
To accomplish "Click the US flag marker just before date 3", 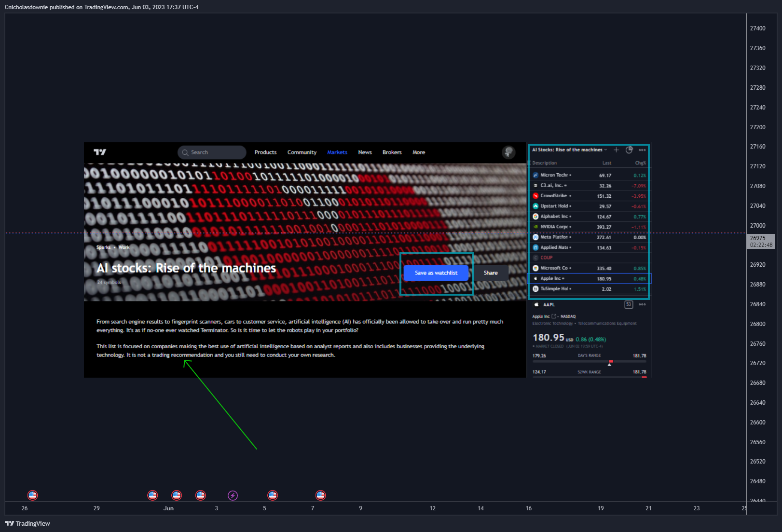I will [200, 495].
